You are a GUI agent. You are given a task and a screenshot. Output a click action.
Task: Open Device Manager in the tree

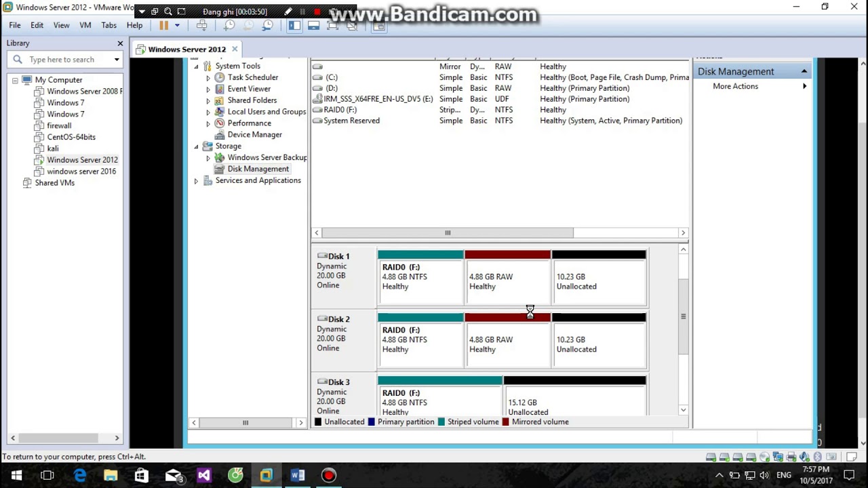pos(254,135)
